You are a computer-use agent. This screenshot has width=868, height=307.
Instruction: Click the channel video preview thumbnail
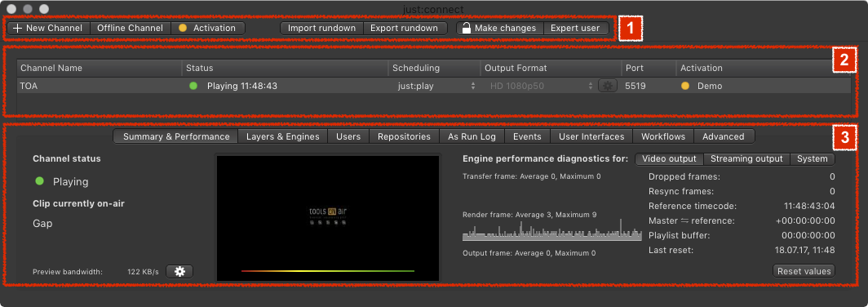[x=328, y=218]
